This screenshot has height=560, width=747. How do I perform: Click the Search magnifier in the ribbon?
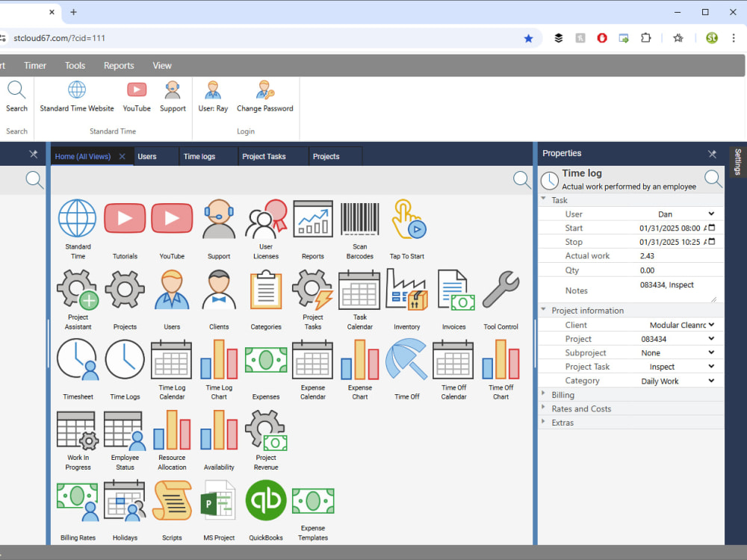pyautogui.click(x=16, y=96)
